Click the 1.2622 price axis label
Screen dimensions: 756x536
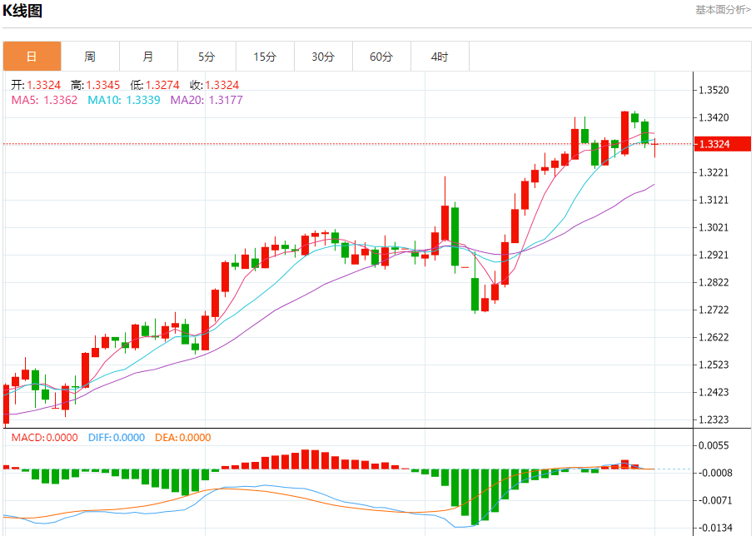pyautogui.click(x=714, y=337)
